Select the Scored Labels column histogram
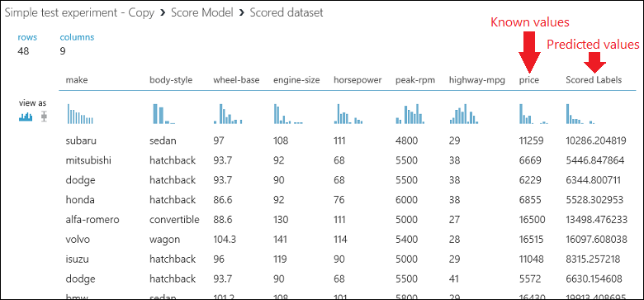 click(580, 114)
